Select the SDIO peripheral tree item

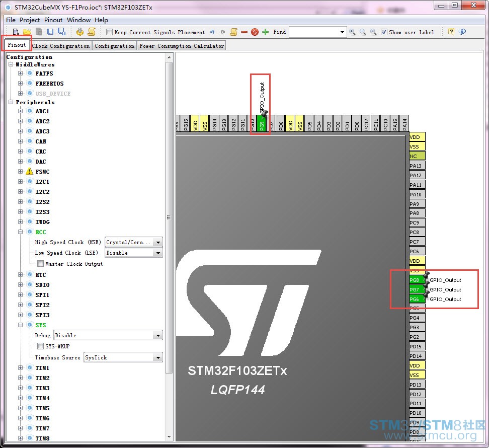(x=42, y=285)
